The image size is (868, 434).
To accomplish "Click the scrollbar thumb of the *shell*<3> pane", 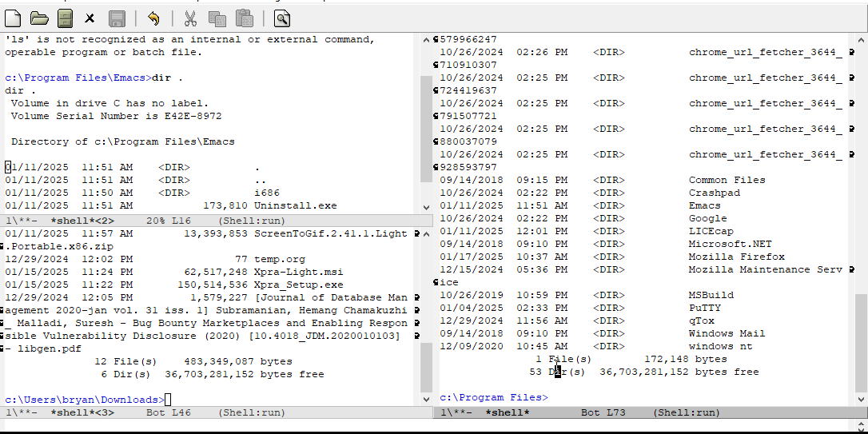I will [426, 368].
